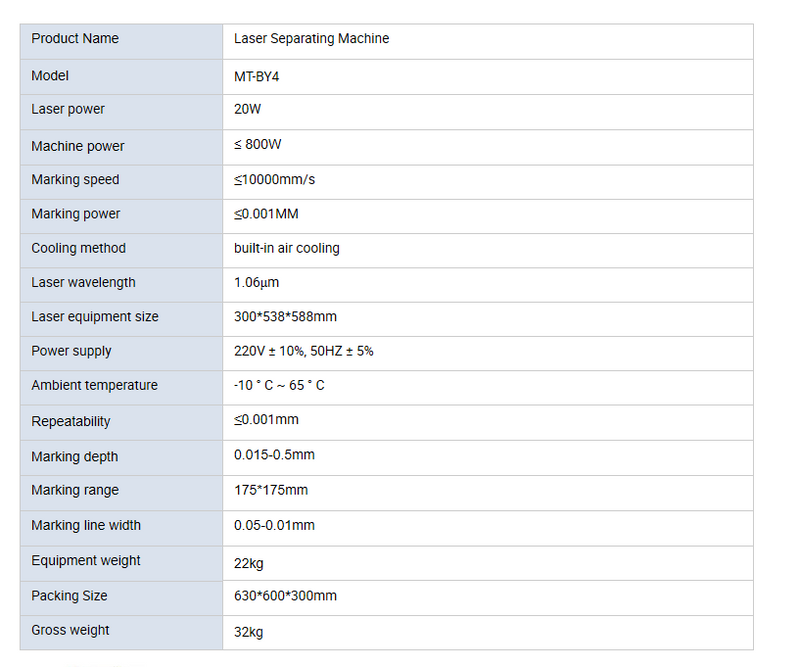The height and width of the screenshot is (667, 800).
Task: Click the Laser power label
Action: tap(68, 109)
